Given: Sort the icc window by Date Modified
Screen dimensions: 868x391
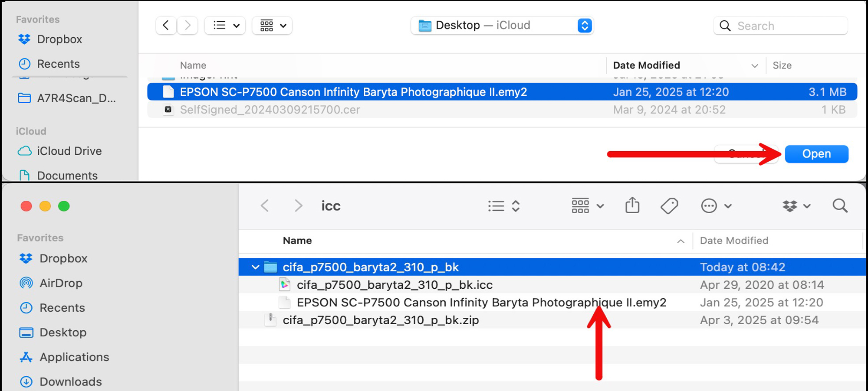Looking at the screenshot, I should [x=734, y=241].
